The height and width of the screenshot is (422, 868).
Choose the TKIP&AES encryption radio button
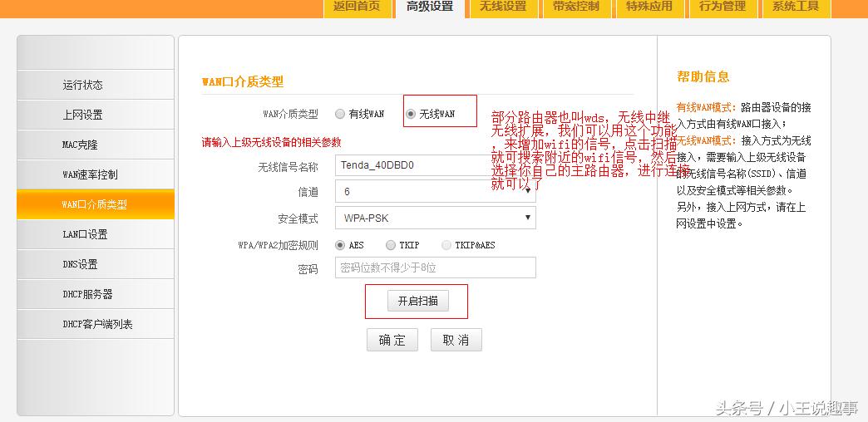[x=446, y=244]
